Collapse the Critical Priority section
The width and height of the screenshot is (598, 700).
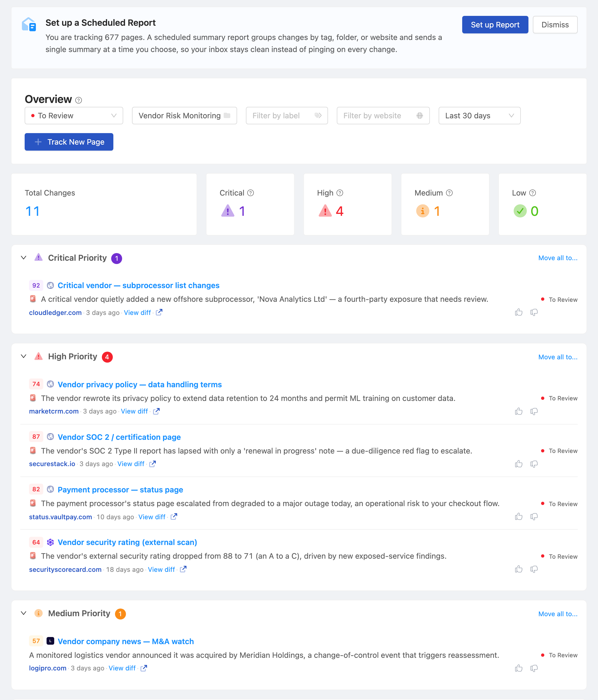pyautogui.click(x=24, y=258)
